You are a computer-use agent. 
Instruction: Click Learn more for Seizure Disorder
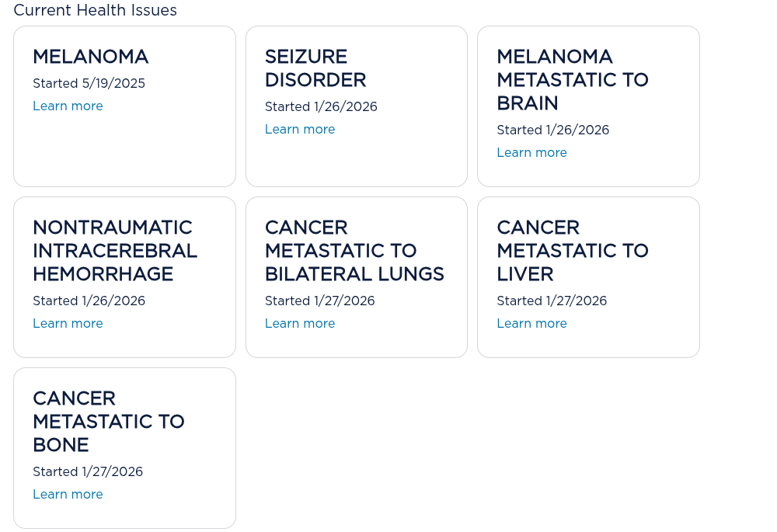pos(300,130)
